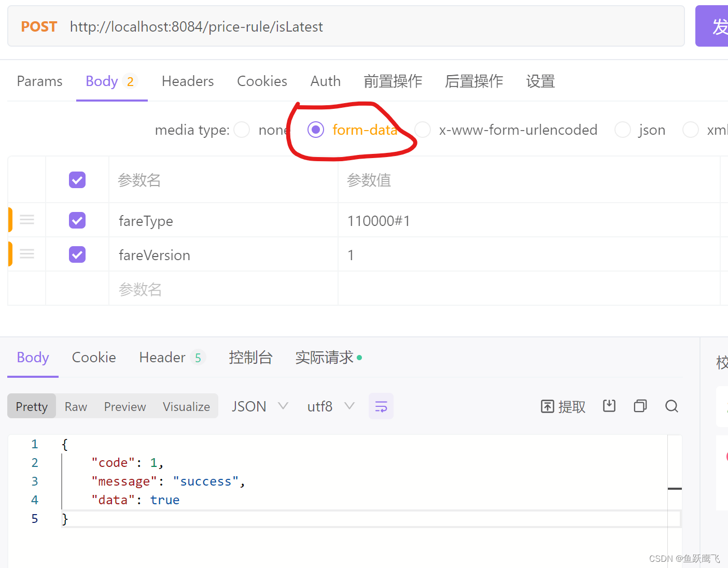This screenshot has height=568, width=728.
Task: Open the utf8 encoding dropdown
Action: pyautogui.click(x=331, y=406)
